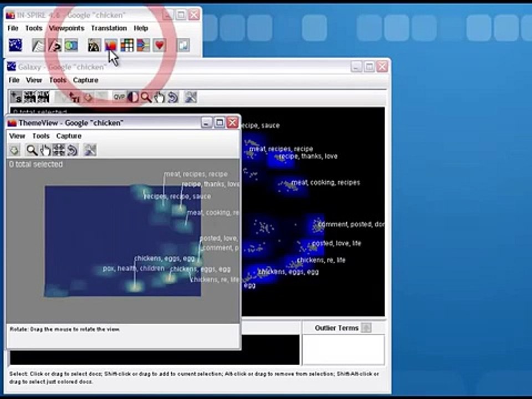Screen dimensions: 532x399
Task: Click the spiral reset icon in Galaxy toolbar
Action: (172, 97)
